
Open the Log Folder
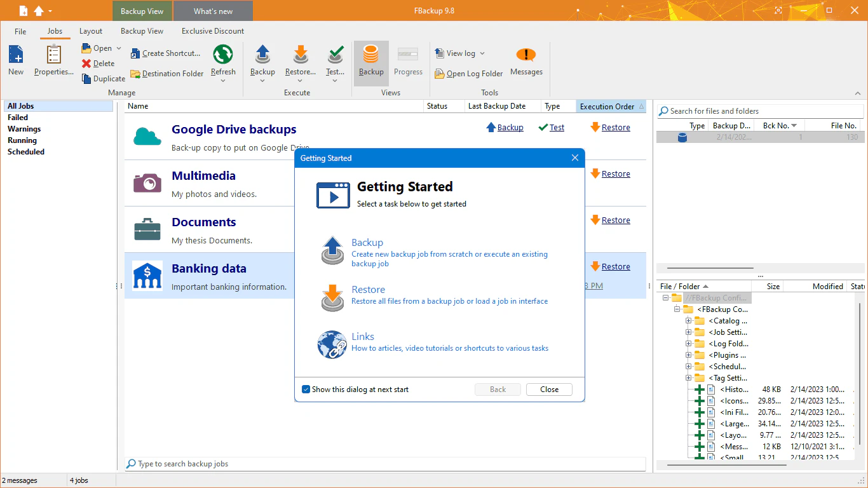(468, 73)
